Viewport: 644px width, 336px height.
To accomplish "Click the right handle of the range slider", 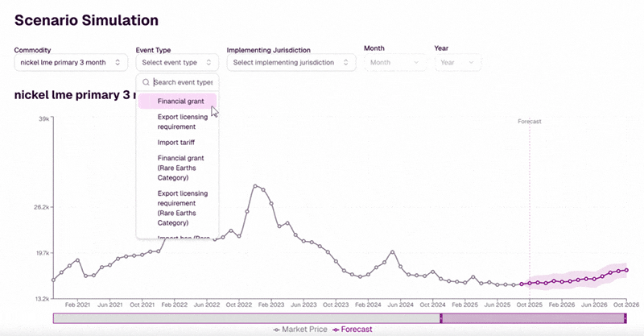I will pyautogui.click(x=625, y=318).
